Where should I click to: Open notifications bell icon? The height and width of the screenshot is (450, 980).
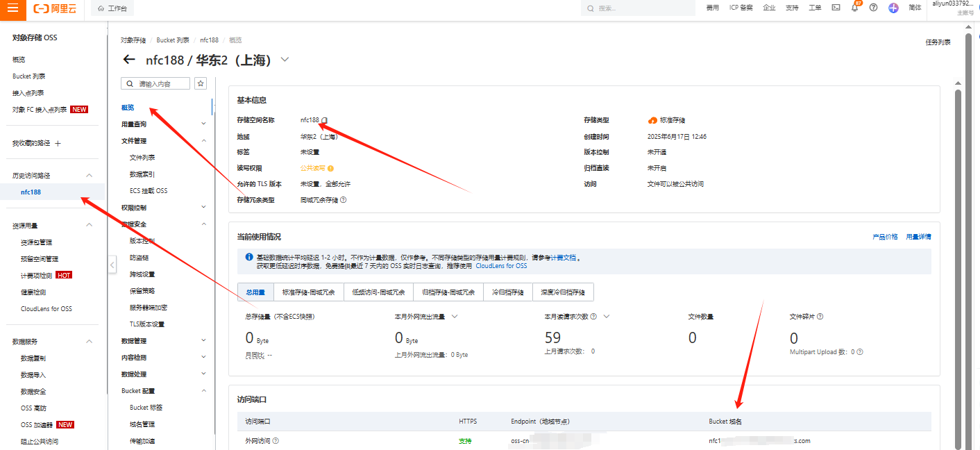[855, 8]
